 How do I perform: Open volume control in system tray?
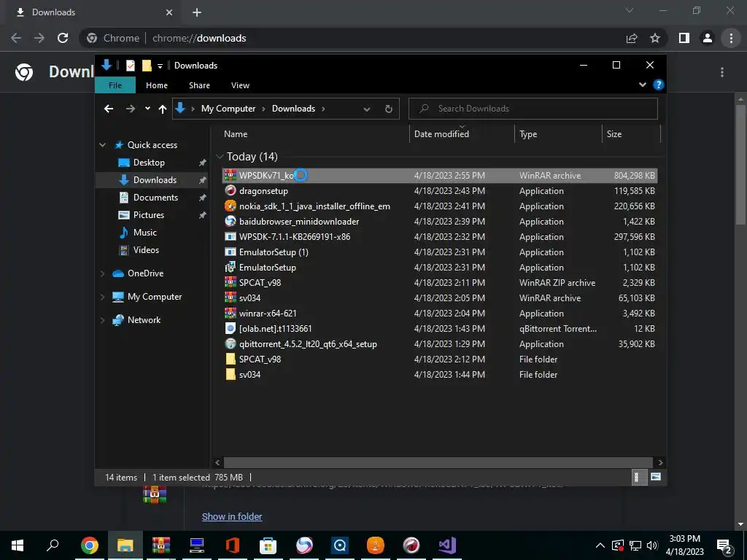tap(652, 545)
